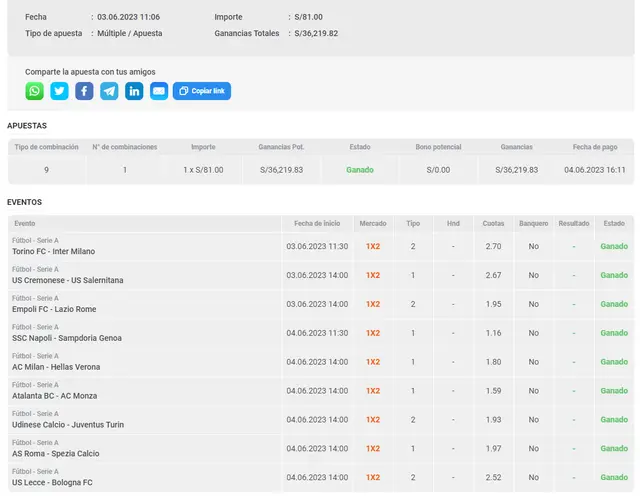Share the bet on Facebook

coord(84,91)
